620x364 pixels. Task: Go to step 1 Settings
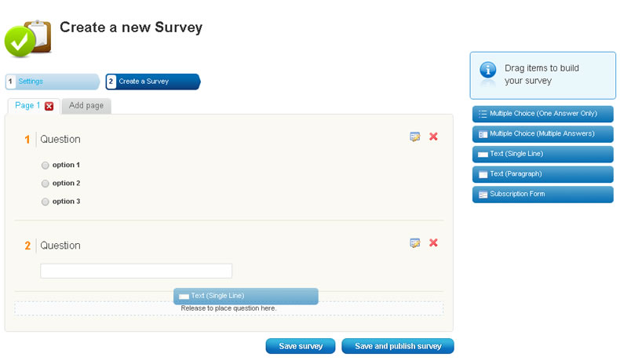53,82
